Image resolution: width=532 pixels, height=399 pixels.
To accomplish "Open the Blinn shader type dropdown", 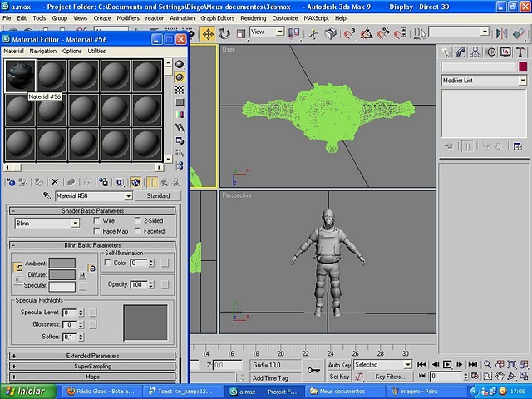I will click(47, 224).
